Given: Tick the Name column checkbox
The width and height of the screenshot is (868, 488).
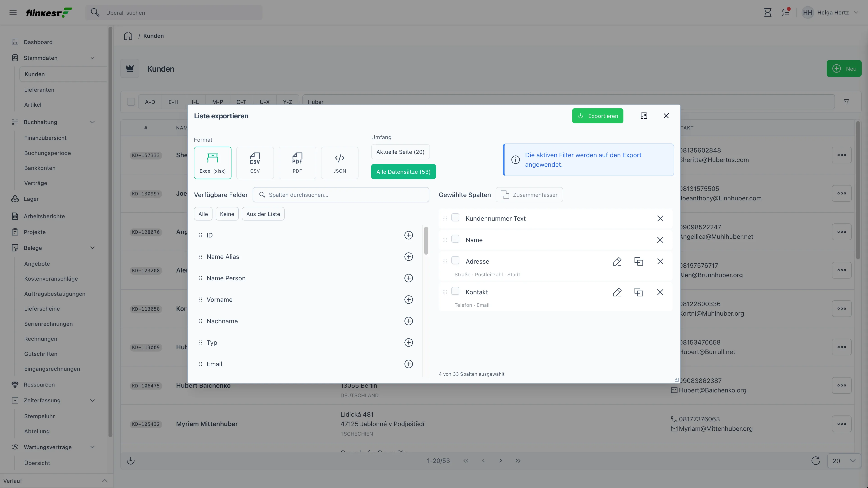Looking at the screenshot, I should tap(455, 239).
